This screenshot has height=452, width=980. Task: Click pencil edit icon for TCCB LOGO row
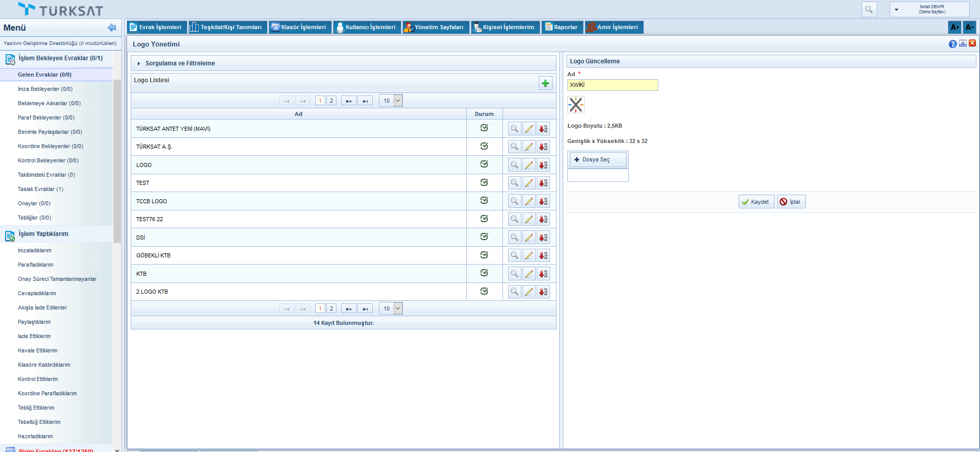point(529,201)
